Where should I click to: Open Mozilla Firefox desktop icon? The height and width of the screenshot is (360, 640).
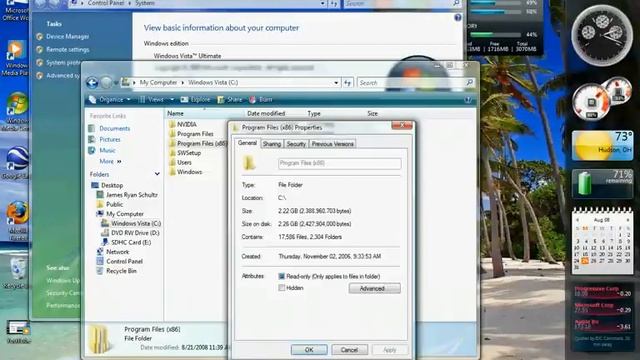point(17,220)
